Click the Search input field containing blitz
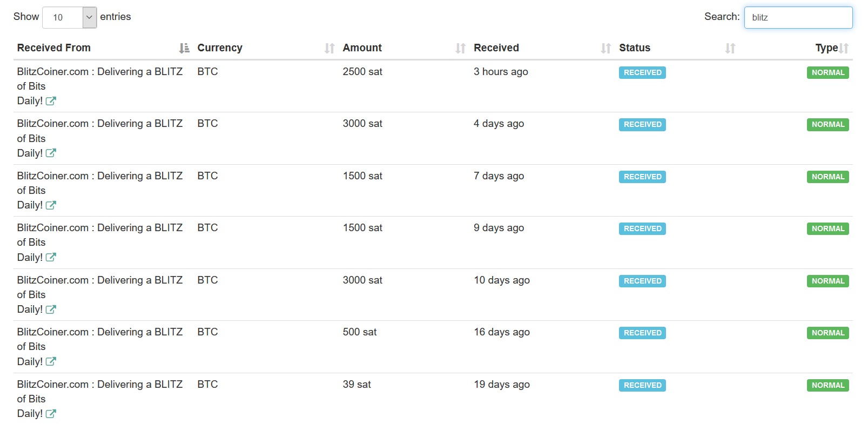 point(798,17)
